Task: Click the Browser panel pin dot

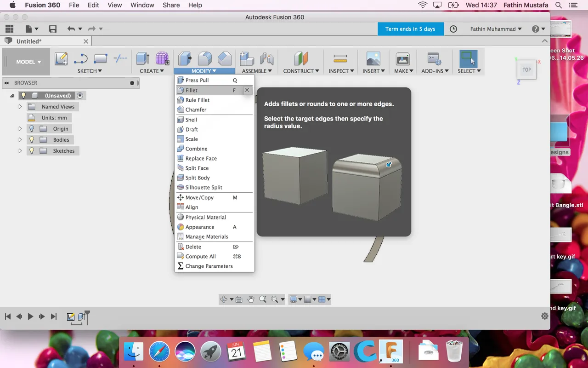Action: 132,83
